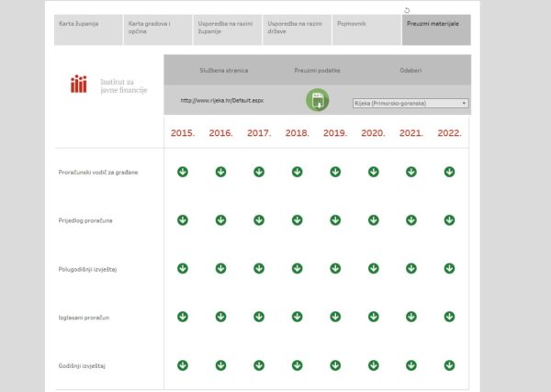Download 2022 Proračunski vodič za građane

pyautogui.click(x=449, y=172)
